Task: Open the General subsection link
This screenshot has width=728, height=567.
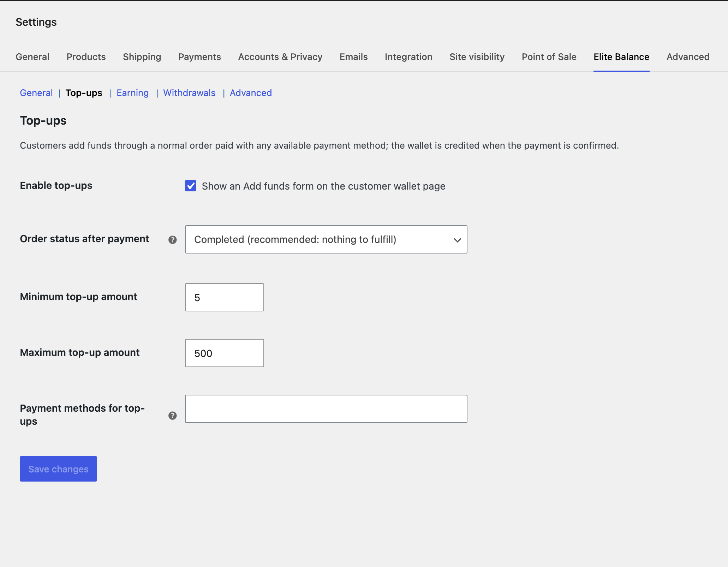Action: [x=36, y=93]
